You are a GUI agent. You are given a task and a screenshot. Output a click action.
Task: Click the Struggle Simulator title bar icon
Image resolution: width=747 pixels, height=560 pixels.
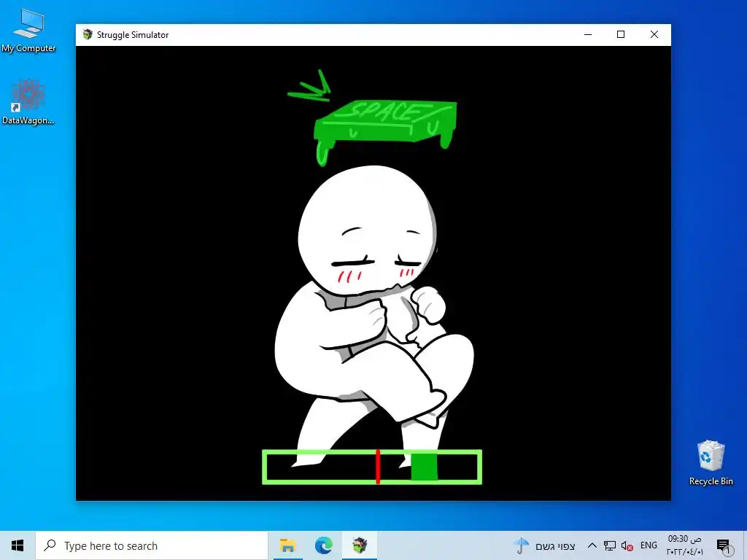click(88, 34)
